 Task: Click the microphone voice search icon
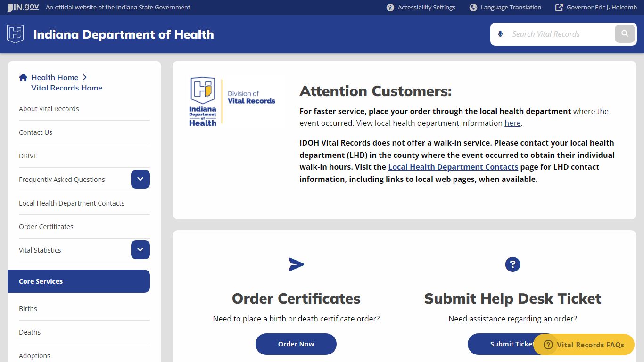[x=500, y=34]
